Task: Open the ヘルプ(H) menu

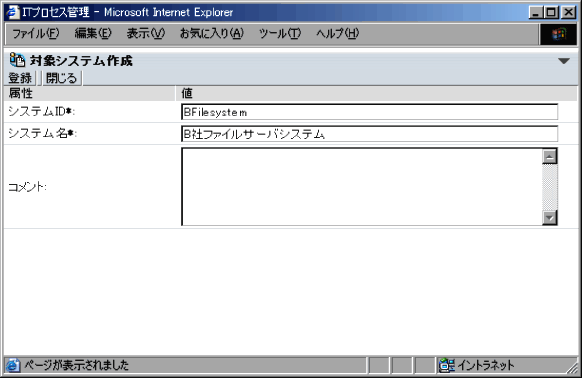Action: [337, 34]
